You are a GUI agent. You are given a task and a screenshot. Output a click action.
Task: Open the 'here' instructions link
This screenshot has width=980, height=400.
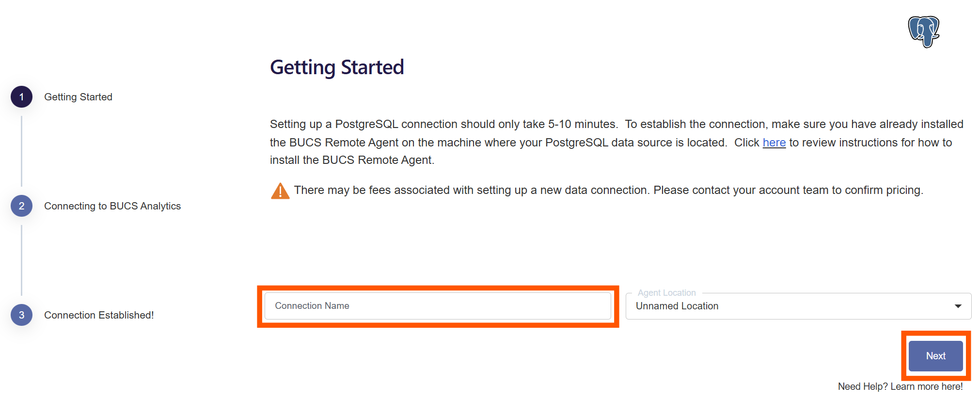coord(774,143)
